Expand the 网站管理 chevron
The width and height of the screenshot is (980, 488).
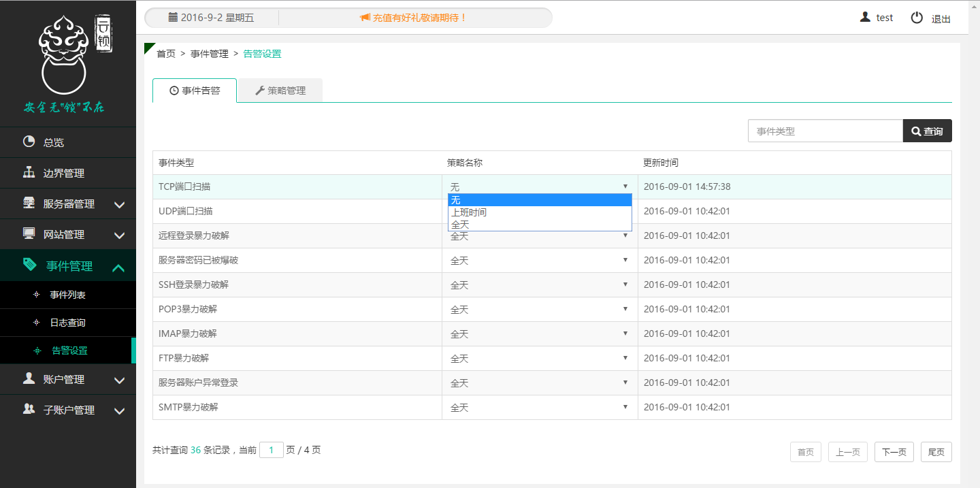coord(119,235)
